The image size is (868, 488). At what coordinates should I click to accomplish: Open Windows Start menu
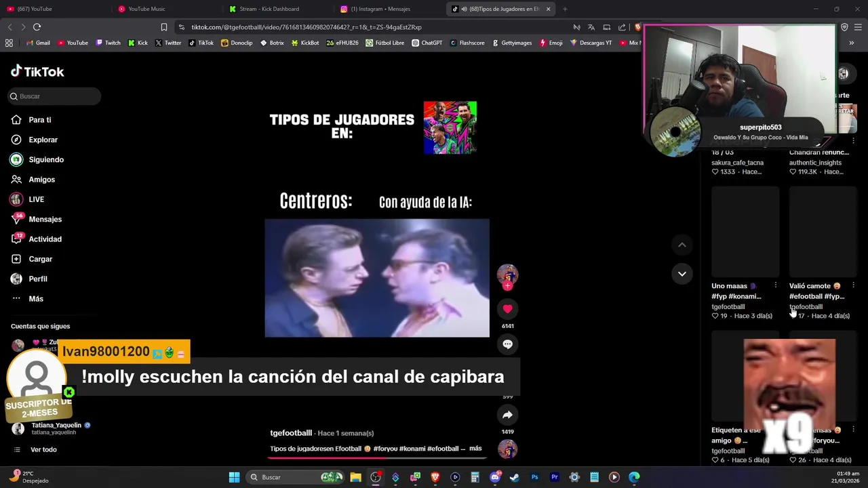[x=234, y=477]
